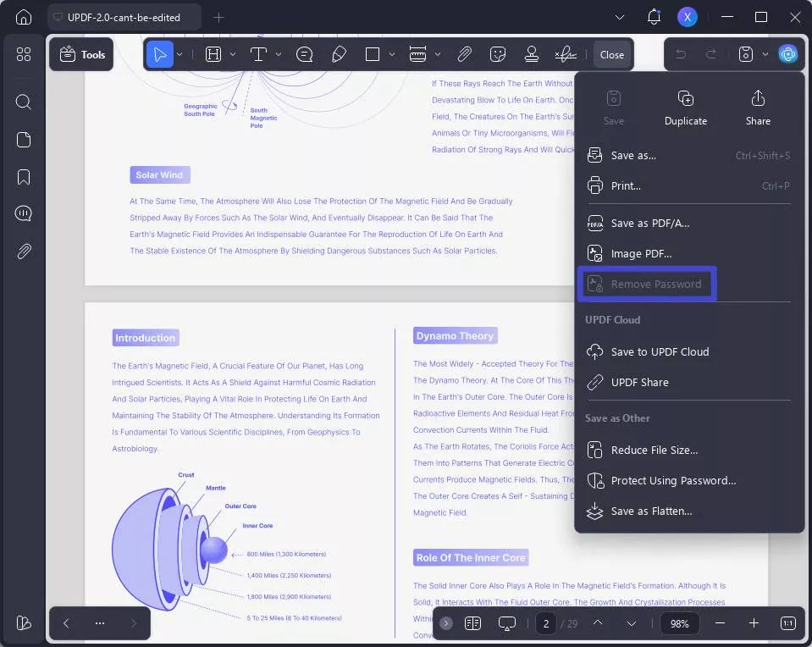The image size is (812, 647).
Task: Open the attachments paperclip in left sidebar
Action: [x=24, y=252]
